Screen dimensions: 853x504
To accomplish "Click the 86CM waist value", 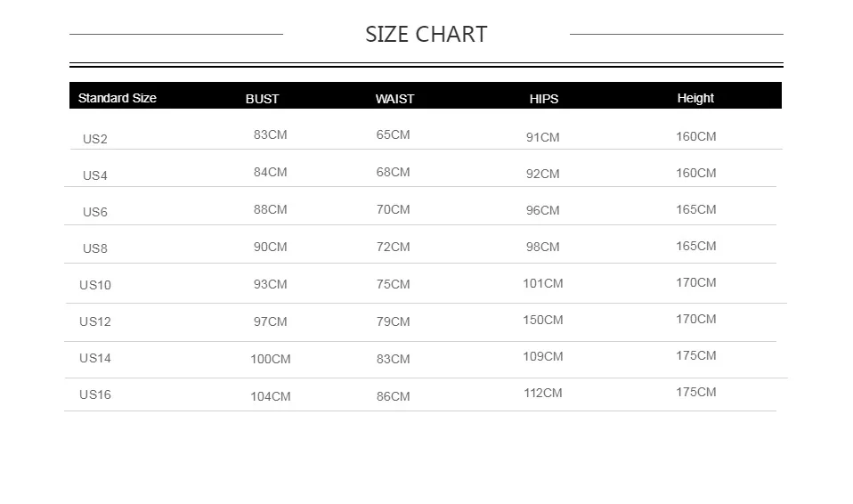I will click(x=393, y=396).
